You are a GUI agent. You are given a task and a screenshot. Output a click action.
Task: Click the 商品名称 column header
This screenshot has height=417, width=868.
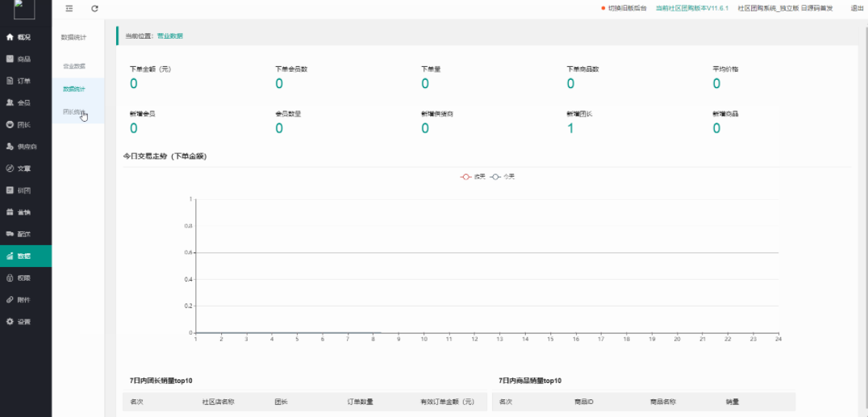tap(663, 402)
